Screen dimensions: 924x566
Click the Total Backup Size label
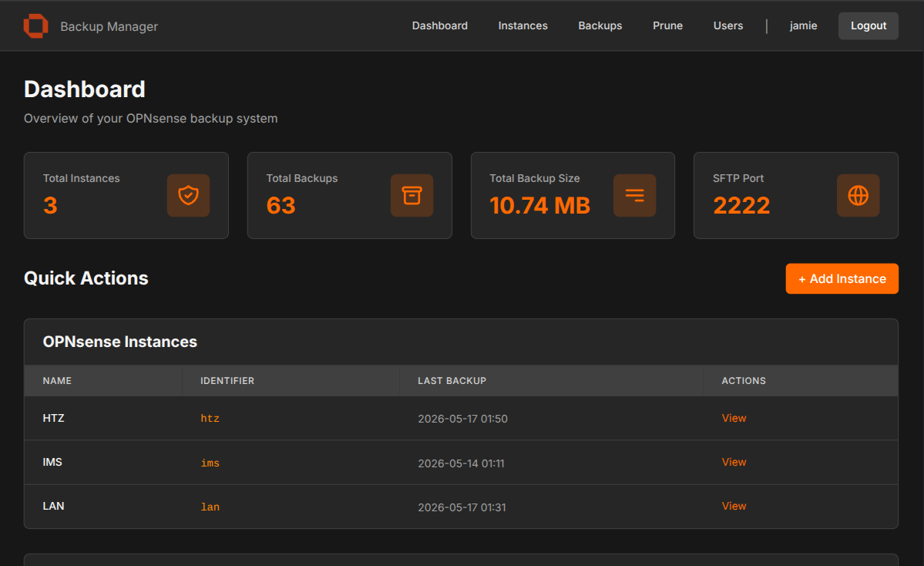click(x=535, y=178)
